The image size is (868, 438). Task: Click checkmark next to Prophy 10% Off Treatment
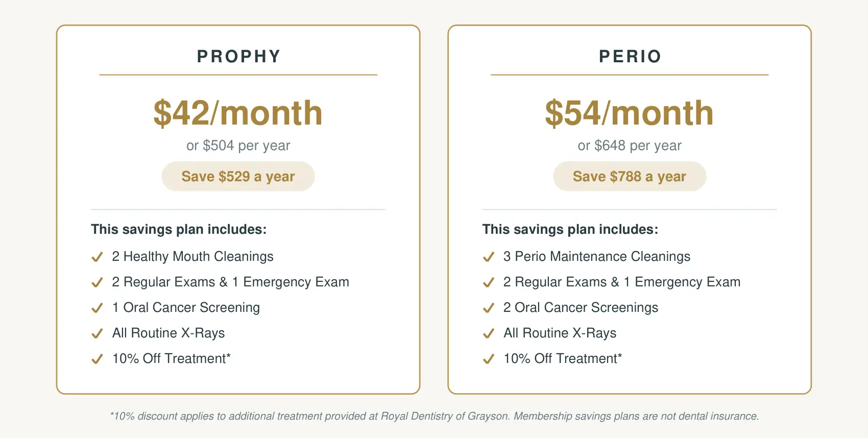coord(97,359)
